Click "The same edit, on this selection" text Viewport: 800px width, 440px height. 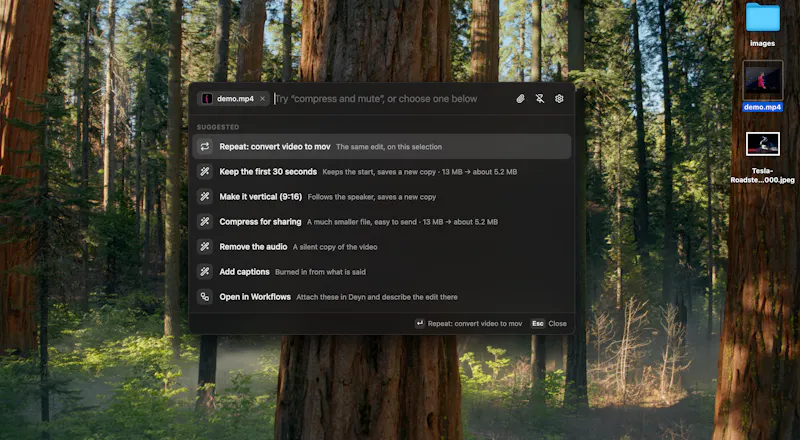[x=389, y=147]
